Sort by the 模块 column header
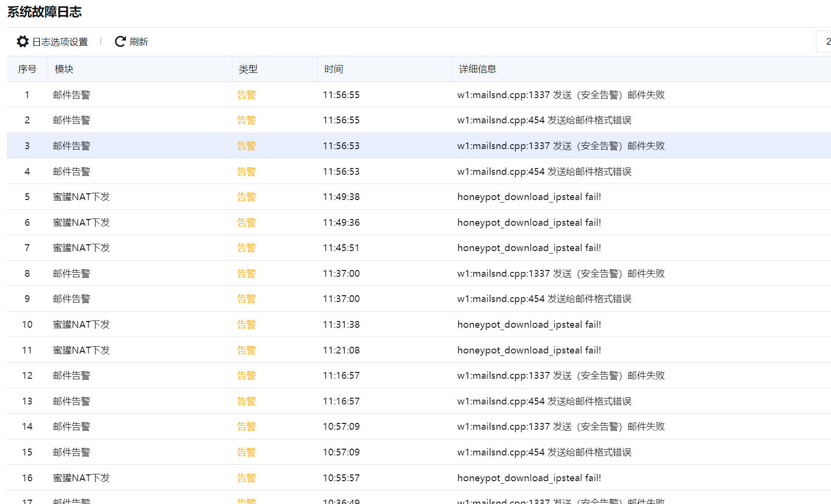This screenshot has width=831, height=504. point(64,69)
